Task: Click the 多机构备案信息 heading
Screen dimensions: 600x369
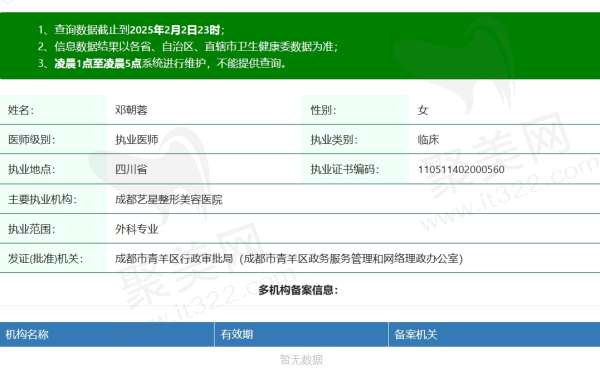Action: click(x=298, y=290)
